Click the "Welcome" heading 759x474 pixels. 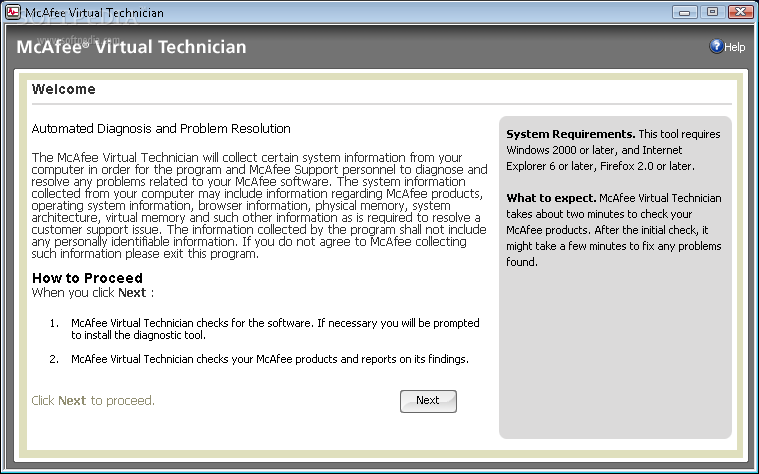(63, 89)
